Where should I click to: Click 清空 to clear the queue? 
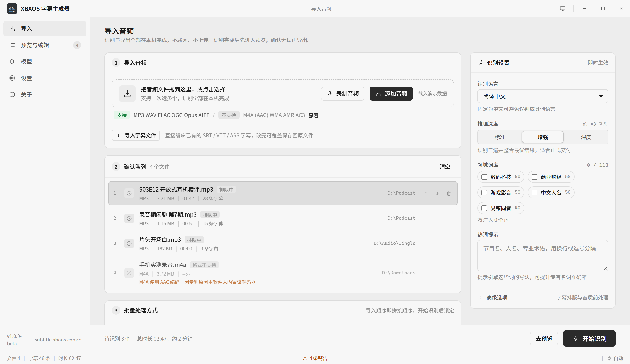(445, 167)
